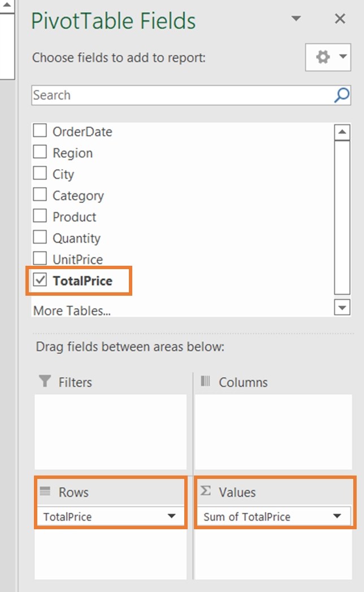The height and width of the screenshot is (592, 364).
Task: Click the search magnifying glass icon
Action: click(x=340, y=95)
